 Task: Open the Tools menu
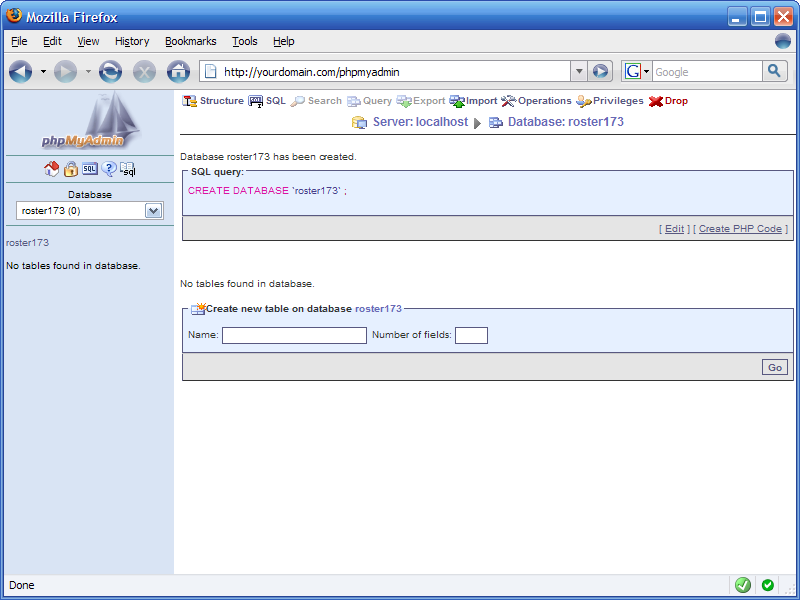point(244,41)
